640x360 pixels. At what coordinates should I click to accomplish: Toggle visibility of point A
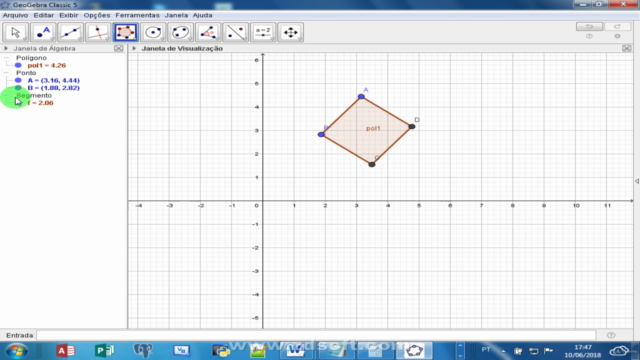point(18,80)
